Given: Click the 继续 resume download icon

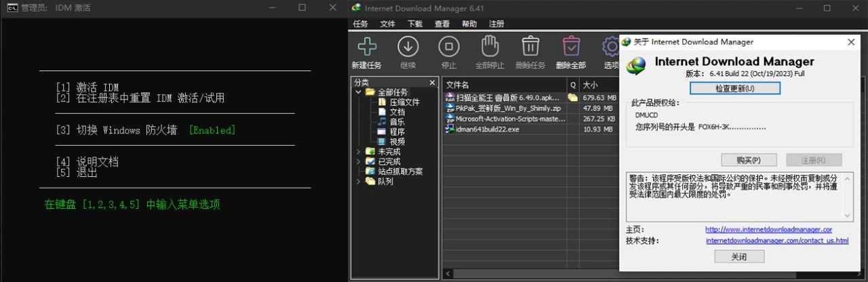Looking at the screenshot, I should (x=408, y=47).
